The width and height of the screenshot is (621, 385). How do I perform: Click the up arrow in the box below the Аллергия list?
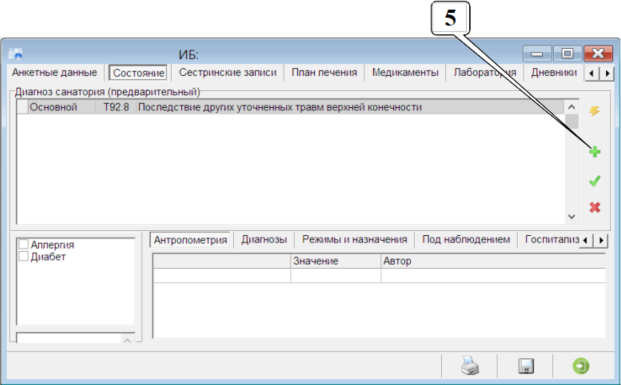pos(127,340)
